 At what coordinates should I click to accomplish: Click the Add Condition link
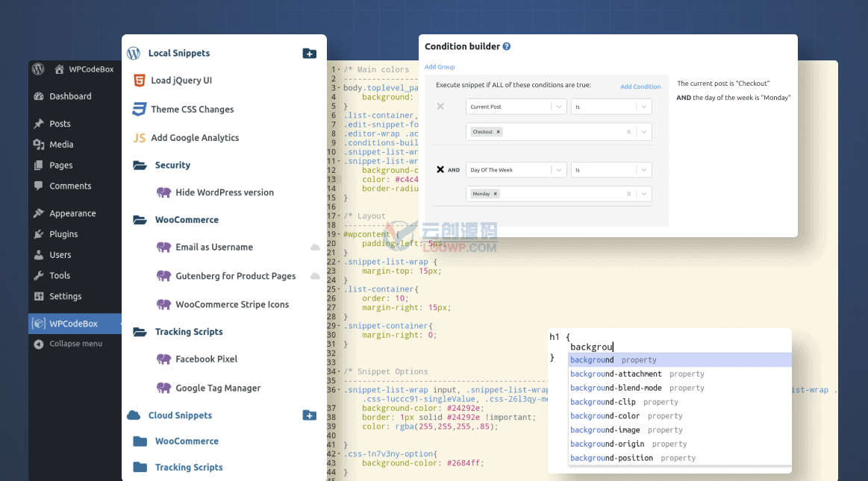click(640, 87)
